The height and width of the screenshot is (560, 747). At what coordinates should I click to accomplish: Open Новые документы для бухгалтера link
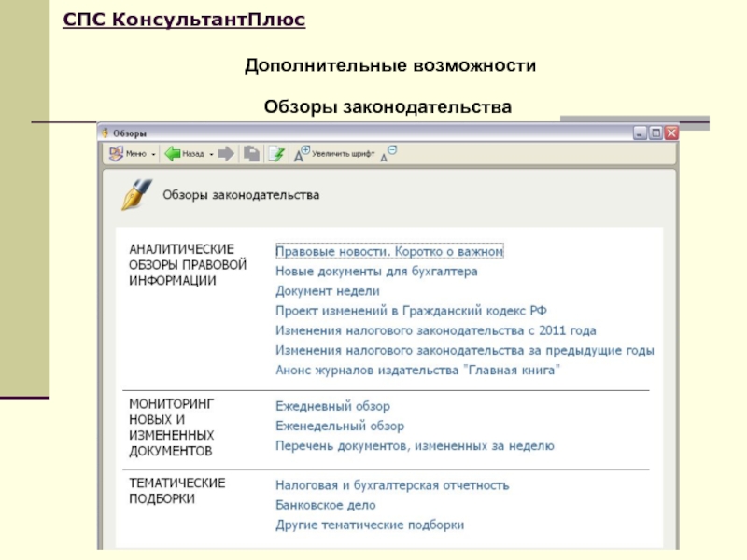376,272
